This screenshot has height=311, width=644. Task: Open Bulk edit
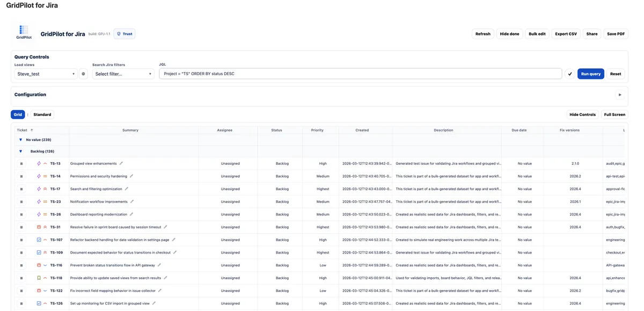[537, 34]
